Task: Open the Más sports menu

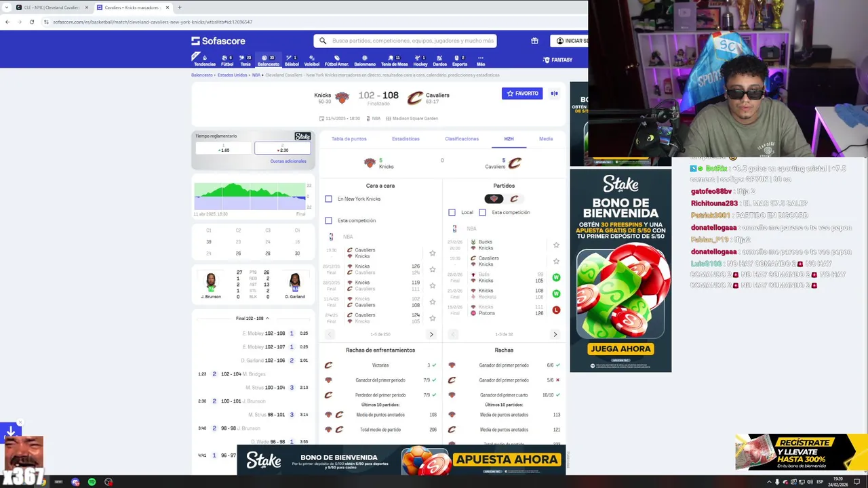Action: (481, 60)
